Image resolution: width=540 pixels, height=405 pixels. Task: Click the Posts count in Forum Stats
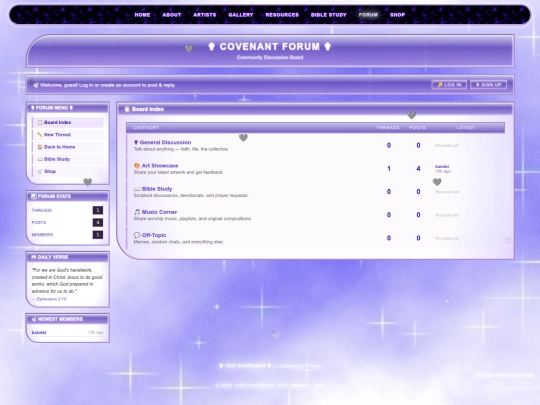click(x=98, y=222)
